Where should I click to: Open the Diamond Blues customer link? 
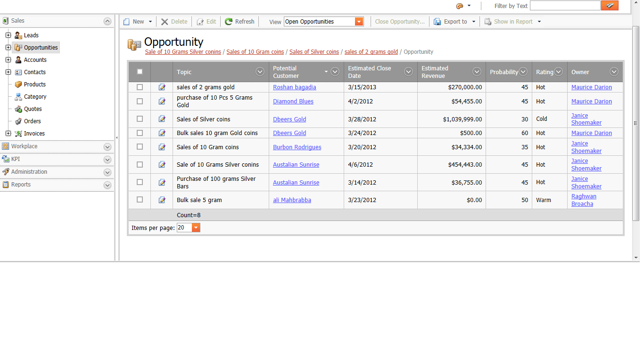click(293, 102)
